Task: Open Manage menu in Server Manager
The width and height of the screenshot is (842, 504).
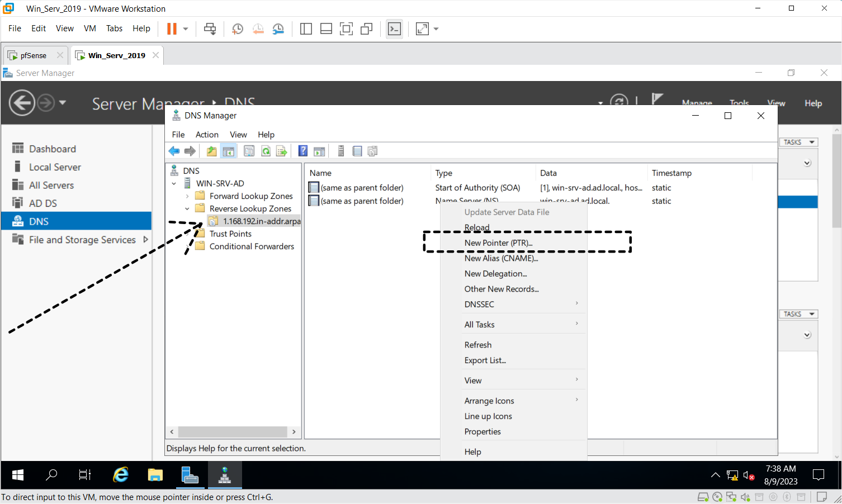Action: [697, 103]
